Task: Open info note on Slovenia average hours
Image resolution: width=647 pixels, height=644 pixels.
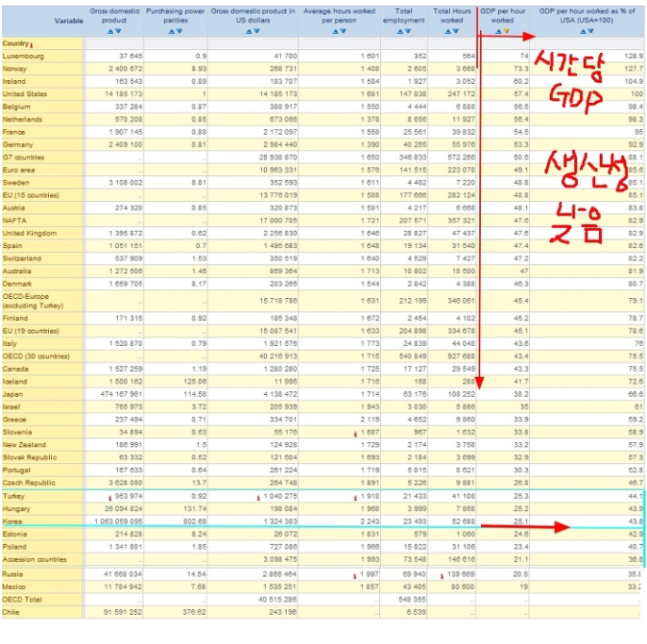Action: point(356,434)
